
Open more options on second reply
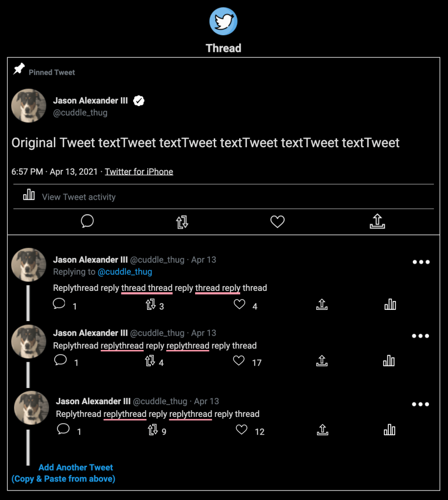coord(421,336)
